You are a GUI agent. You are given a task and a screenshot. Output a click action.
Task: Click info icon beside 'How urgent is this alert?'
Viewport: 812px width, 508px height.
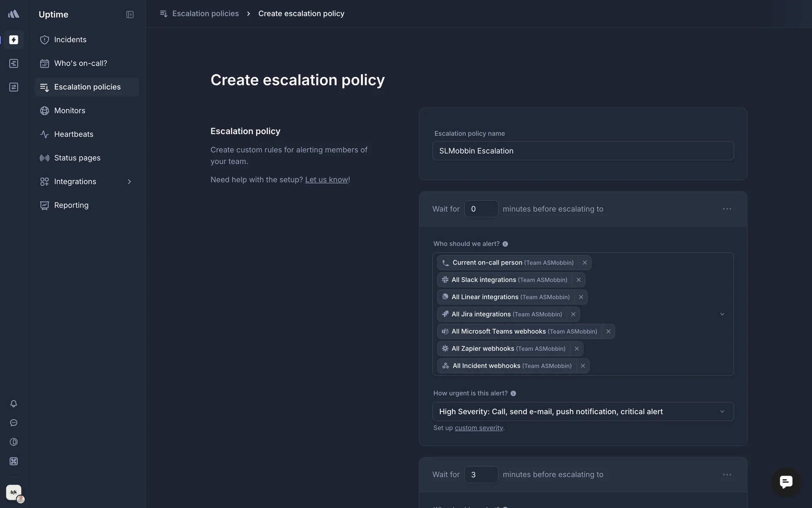[x=513, y=393]
